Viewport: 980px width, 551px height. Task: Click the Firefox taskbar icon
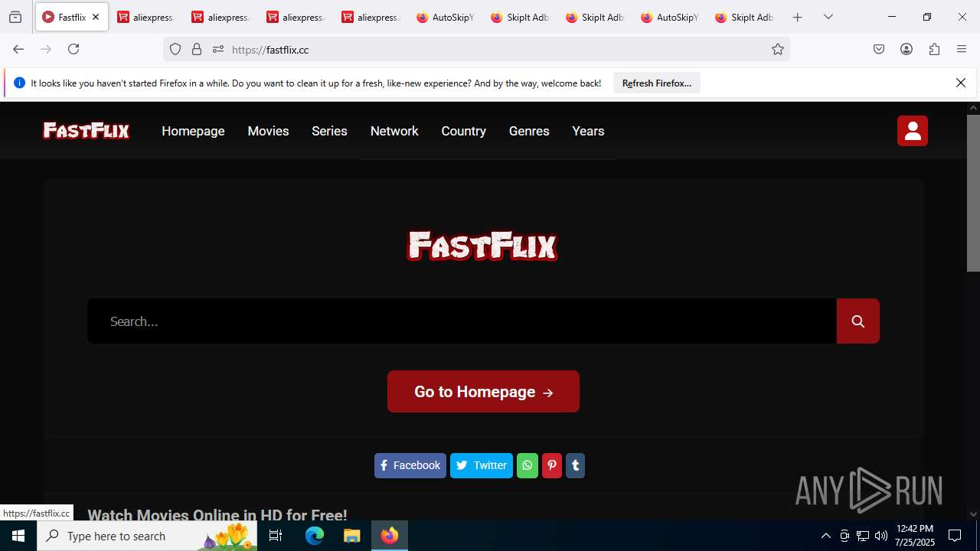[390, 536]
